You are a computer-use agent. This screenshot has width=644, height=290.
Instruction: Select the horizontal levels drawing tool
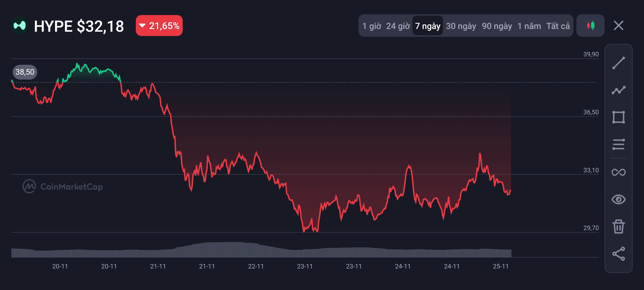tap(619, 144)
